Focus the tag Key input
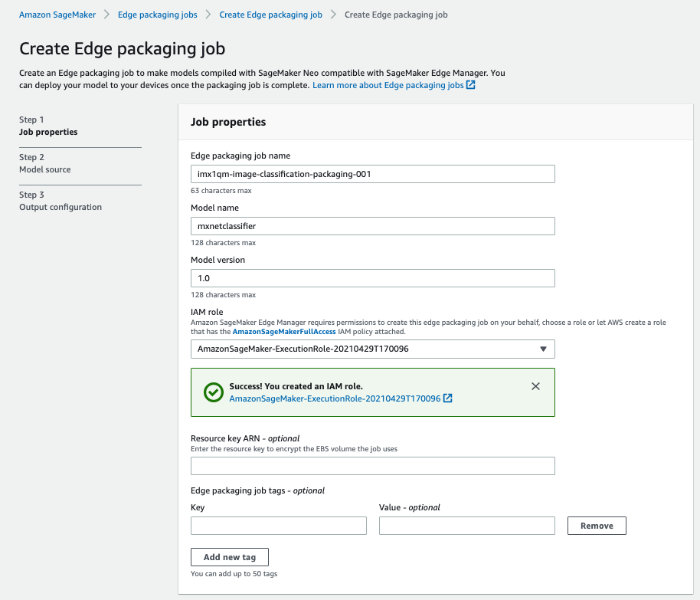The height and width of the screenshot is (600, 700). pyautogui.click(x=279, y=526)
